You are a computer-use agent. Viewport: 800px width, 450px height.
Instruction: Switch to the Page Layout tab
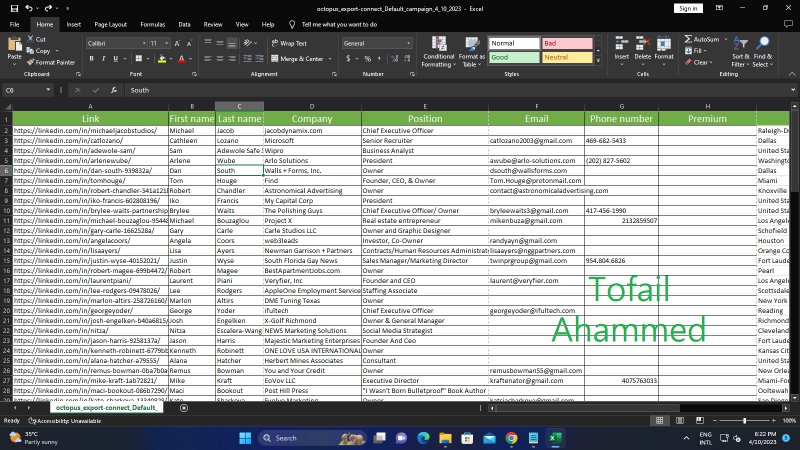coord(110,24)
